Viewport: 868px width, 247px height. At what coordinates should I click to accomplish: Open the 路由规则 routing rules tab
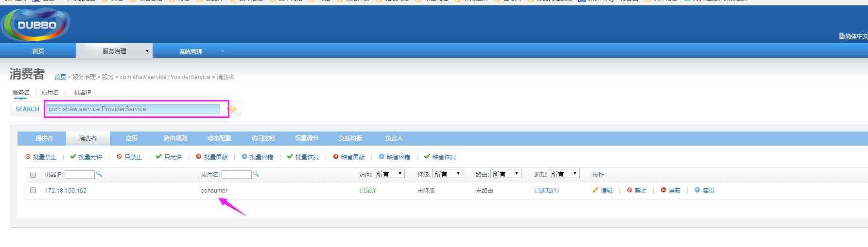(x=175, y=138)
